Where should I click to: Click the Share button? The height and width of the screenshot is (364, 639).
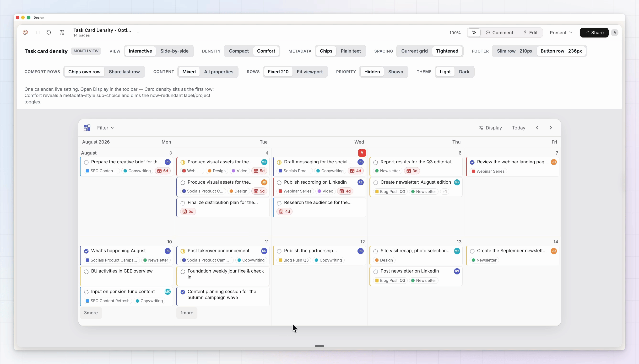click(x=594, y=33)
